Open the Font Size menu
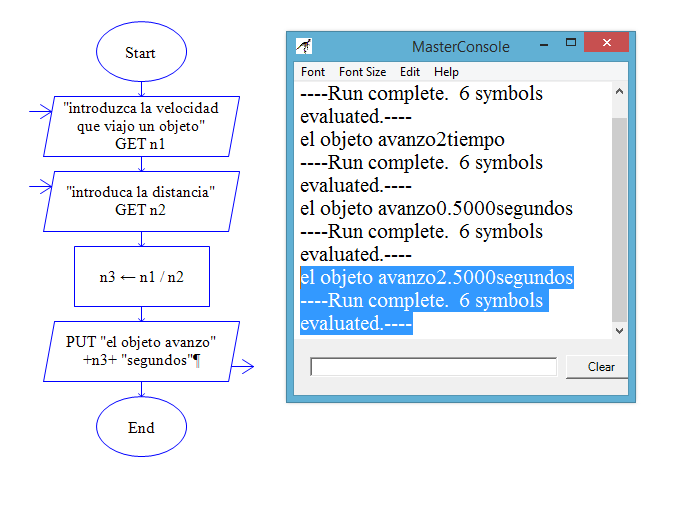688x505 pixels. coord(362,72)
